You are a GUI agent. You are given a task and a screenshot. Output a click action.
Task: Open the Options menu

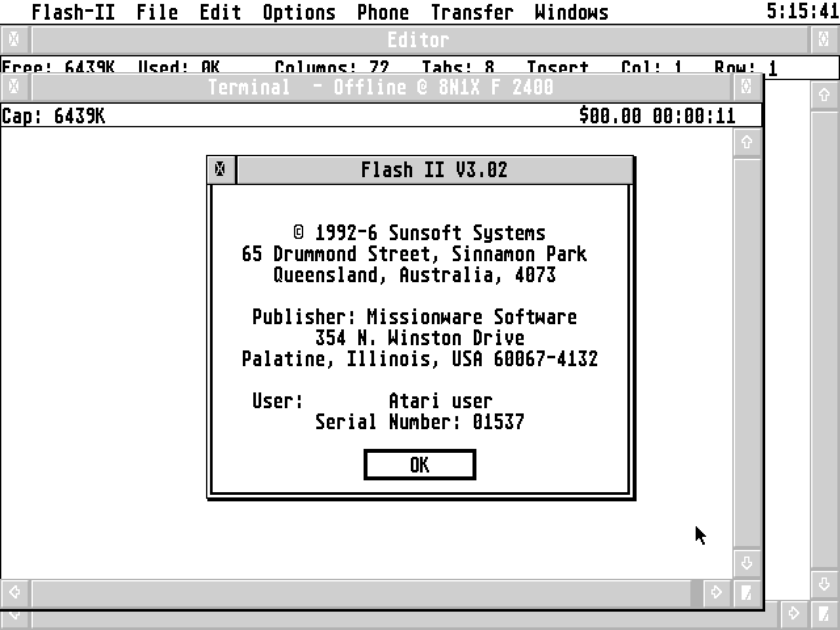tap(299, 12)
